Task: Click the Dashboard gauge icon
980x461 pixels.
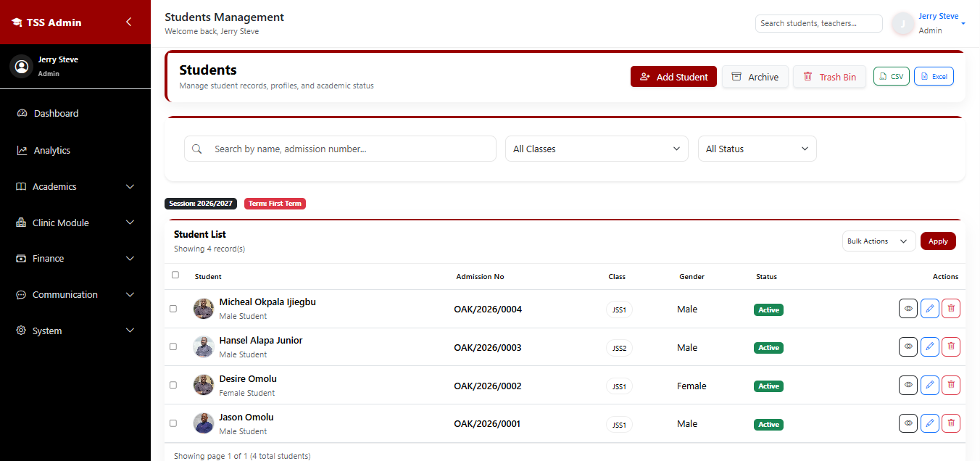Action: [x=22, y=113]
